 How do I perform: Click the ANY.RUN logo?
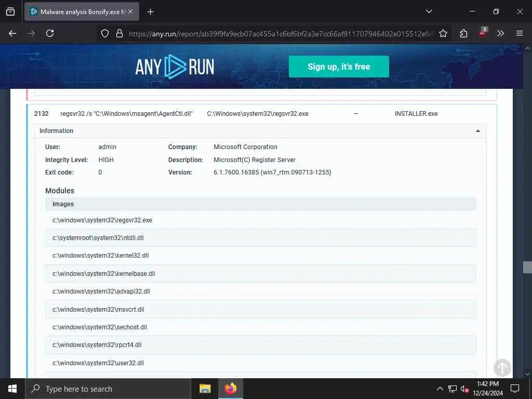175,66
